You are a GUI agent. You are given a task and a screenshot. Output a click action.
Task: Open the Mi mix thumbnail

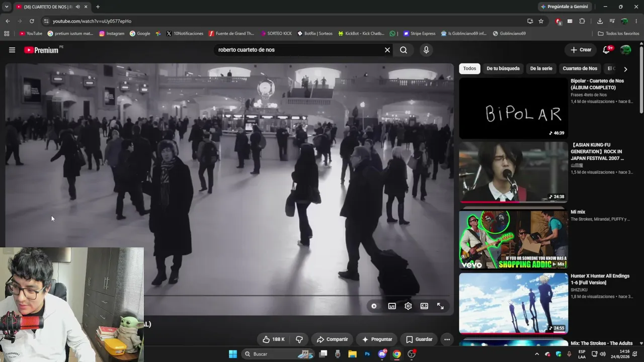pyautogui.click(x=513, y=239)
